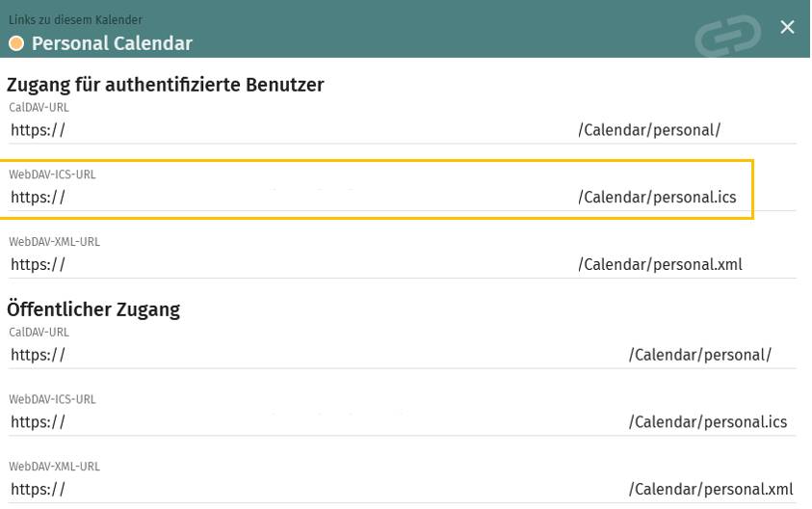Click the /Calendar/personal.ics text in authenticated section
The height and width of the screenshot is (509, 812).
[657, 198]
